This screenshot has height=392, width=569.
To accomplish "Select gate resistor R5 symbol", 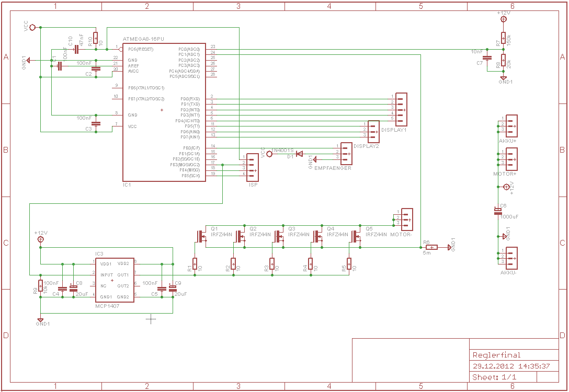I will click(x=349, y=264).
